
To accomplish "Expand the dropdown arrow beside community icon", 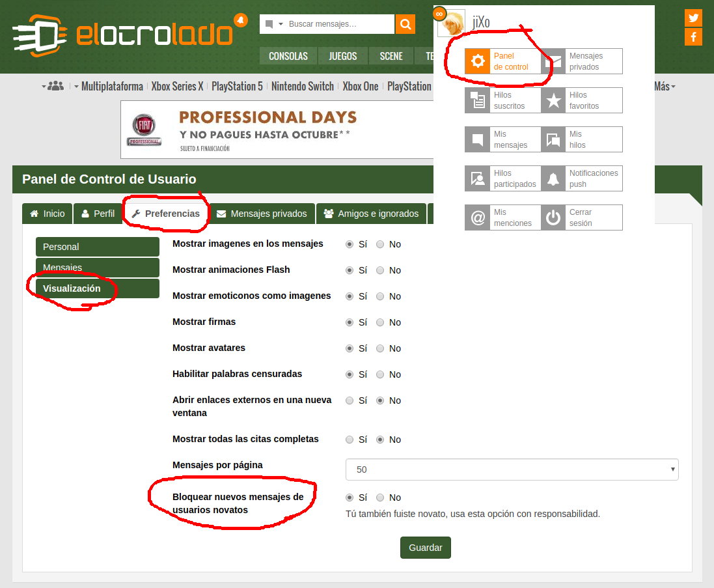I will pos(44,86).
